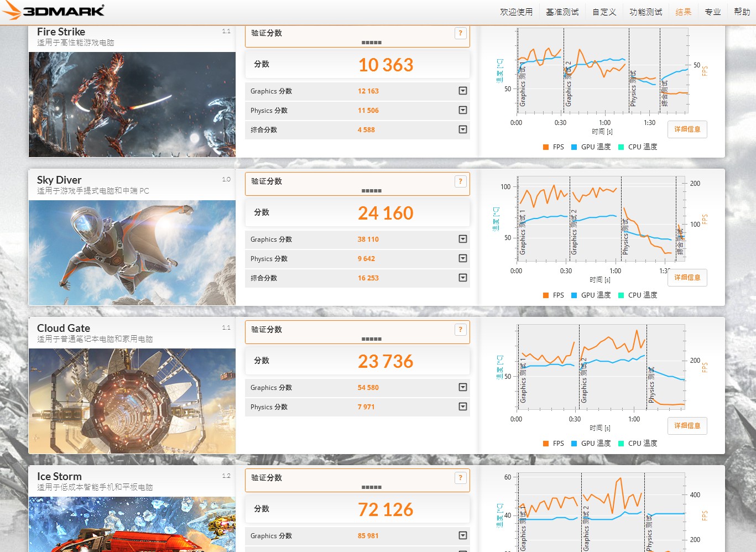
Task: Expand Cloud Gate Physics 分数 details
Action: 463,407
